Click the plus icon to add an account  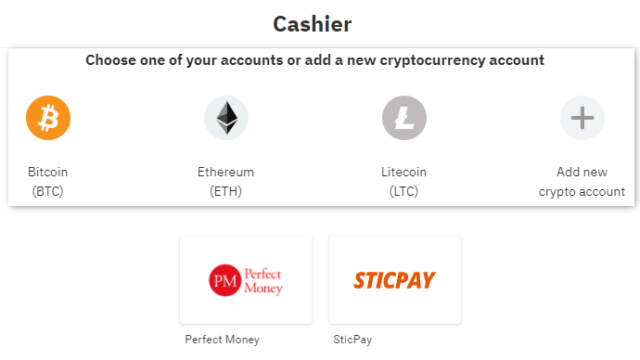[x=582, y=118]
